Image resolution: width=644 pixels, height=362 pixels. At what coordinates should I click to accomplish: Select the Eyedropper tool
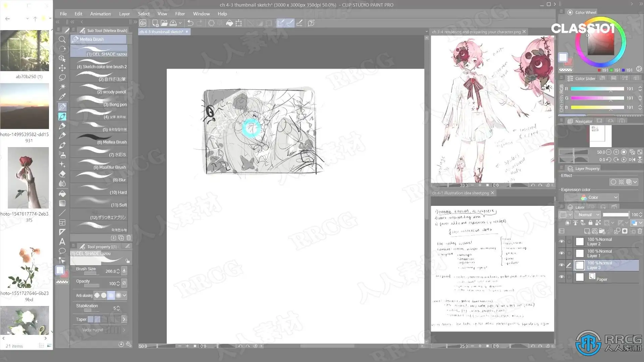coord(62,97)
